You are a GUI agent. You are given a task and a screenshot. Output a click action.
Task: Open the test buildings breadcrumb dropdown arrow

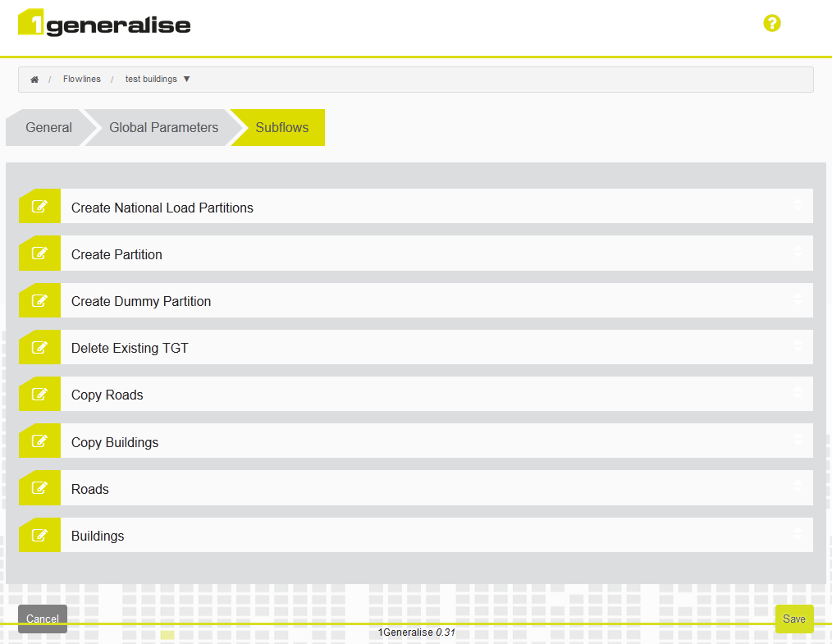click(x=187, y=79)
